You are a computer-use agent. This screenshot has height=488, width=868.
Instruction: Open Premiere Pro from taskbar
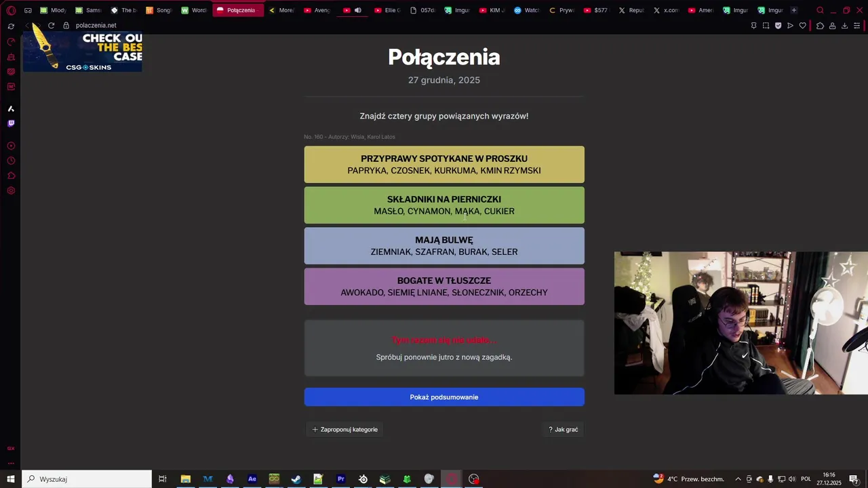coord(341,479)
